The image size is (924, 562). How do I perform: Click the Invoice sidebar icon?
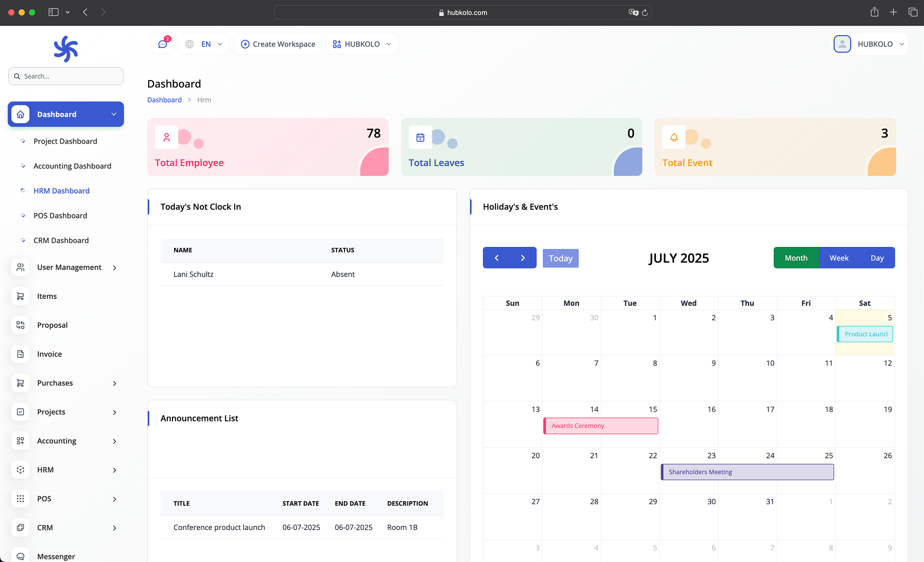pyautogui.click(x=20, y=354)
